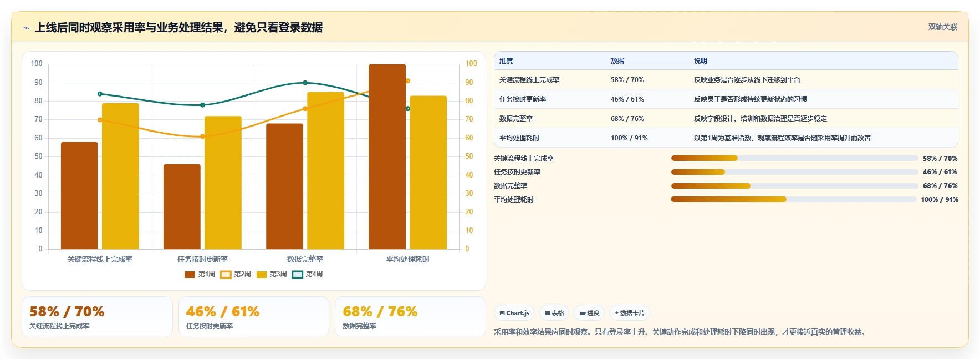
Task: Toggle the 第3周 legend series
Action: [x=272, y=274]
